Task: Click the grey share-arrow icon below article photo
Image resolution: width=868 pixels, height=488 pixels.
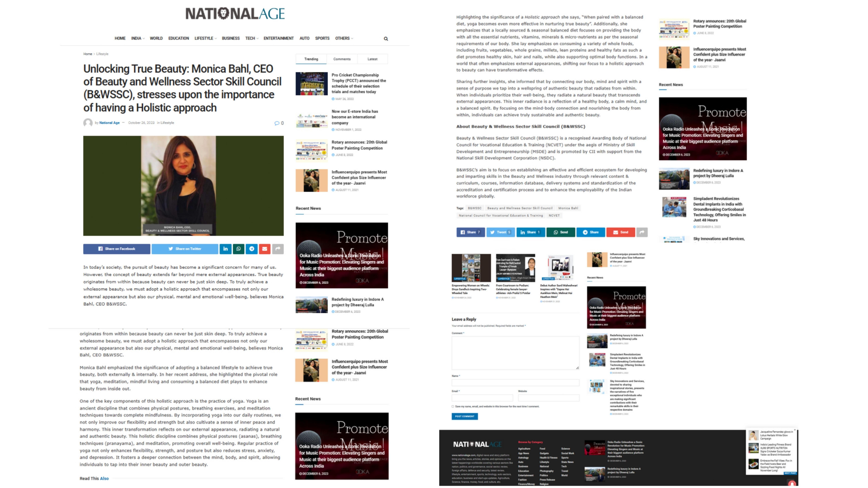Action: point(278,249)
